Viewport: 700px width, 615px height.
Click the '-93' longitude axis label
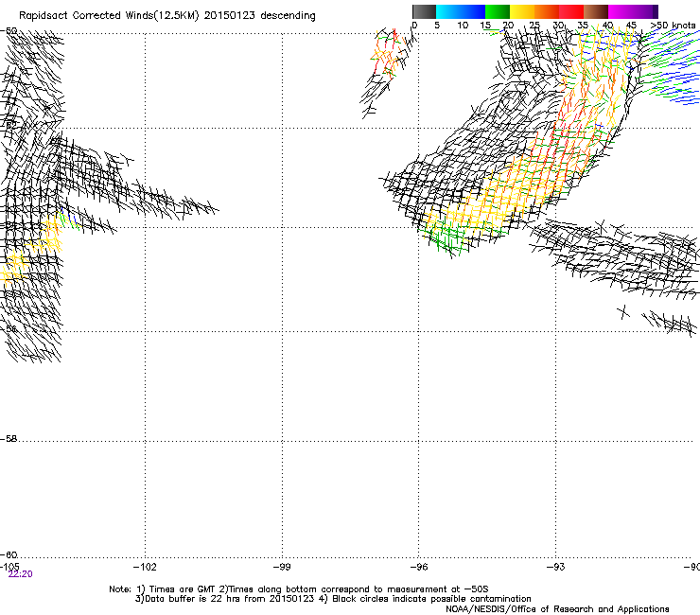(x=556, y=567)
